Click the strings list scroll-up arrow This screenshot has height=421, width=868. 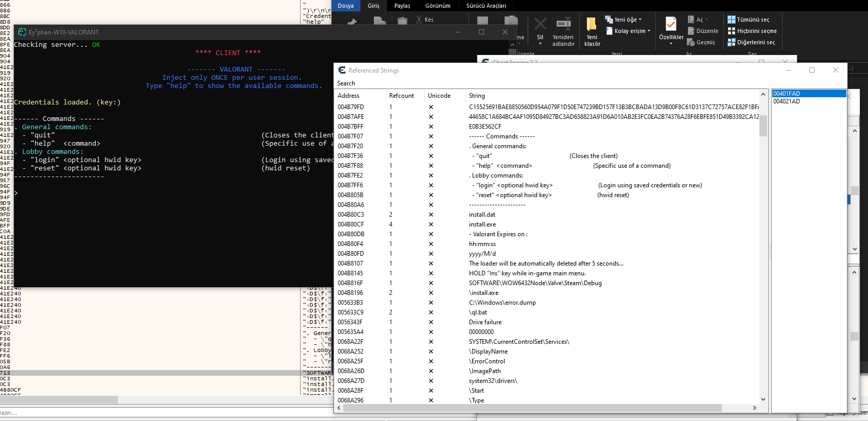(x=763, y=94)
